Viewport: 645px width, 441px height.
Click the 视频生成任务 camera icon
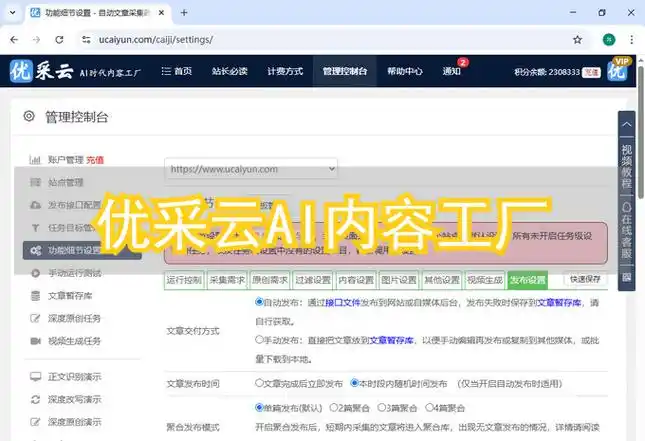pyautogui.click(x=35, y=341)
